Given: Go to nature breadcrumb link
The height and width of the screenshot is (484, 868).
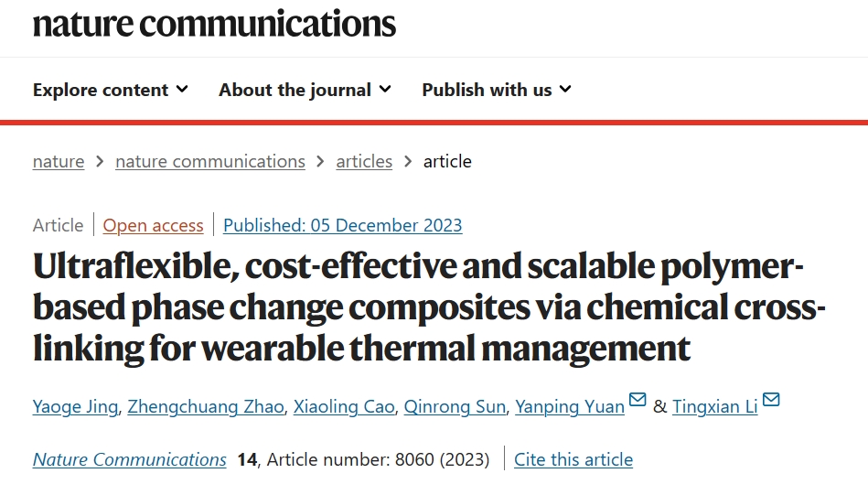Looking at the screenshot, I should (59, 161).
